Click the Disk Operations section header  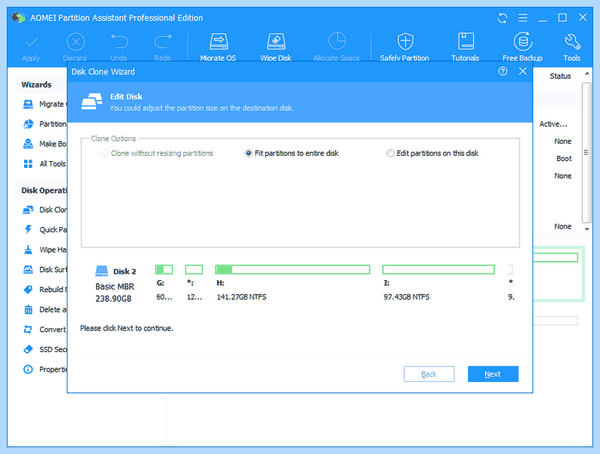44,190
